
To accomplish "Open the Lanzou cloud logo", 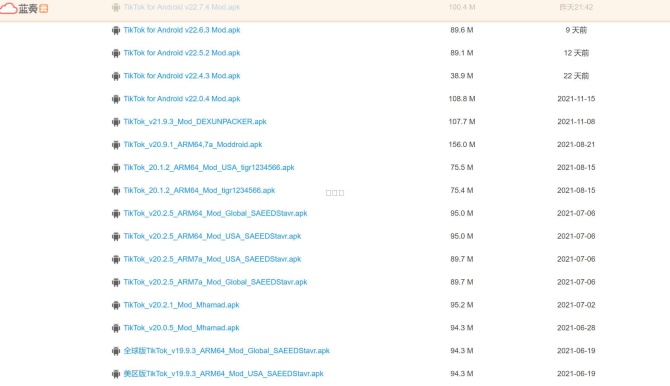I will 24,8.
